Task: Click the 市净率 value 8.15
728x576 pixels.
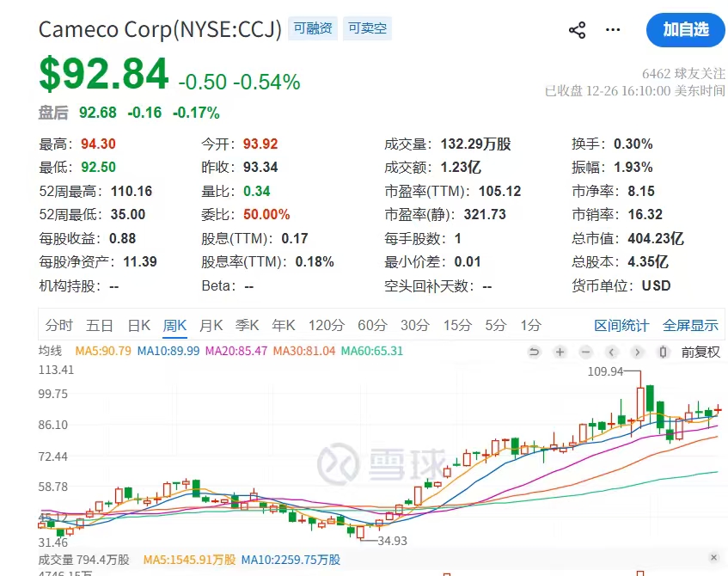Action: click(x=641, y=192)
